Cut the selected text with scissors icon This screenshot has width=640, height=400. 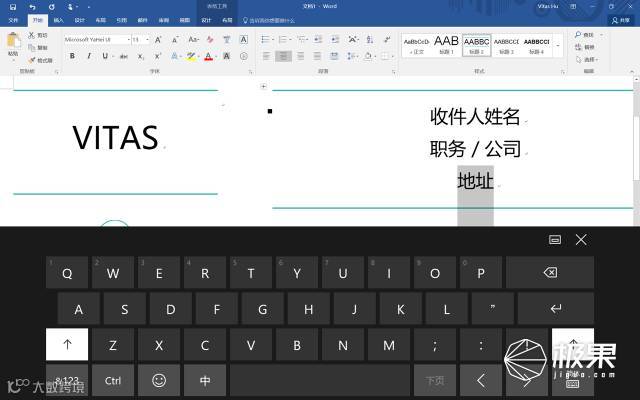(38, 35)
